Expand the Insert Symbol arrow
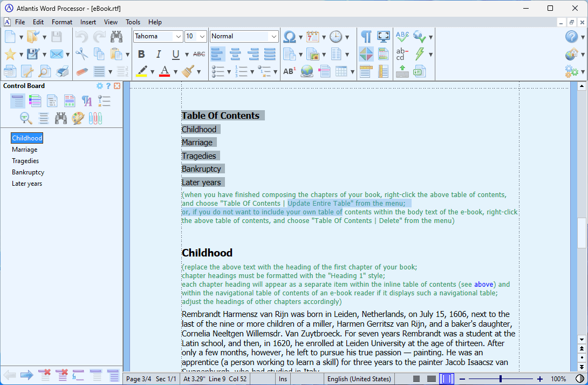This screenshot has height=385, width=588. click(301, 37)
